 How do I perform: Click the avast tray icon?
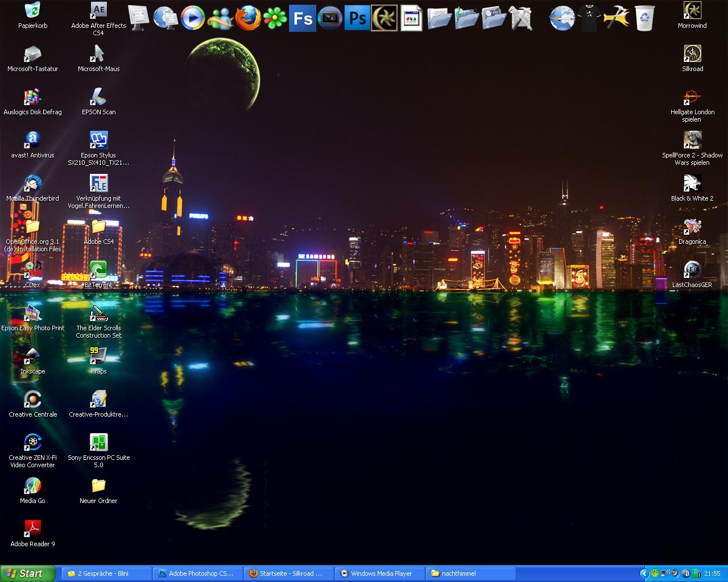[x=685, y=573]
